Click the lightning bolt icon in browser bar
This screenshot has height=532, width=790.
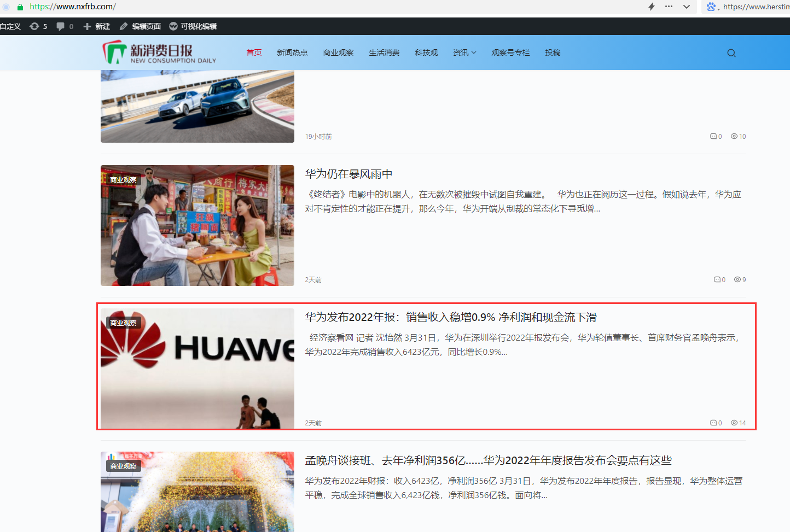[x=652, y=7]
